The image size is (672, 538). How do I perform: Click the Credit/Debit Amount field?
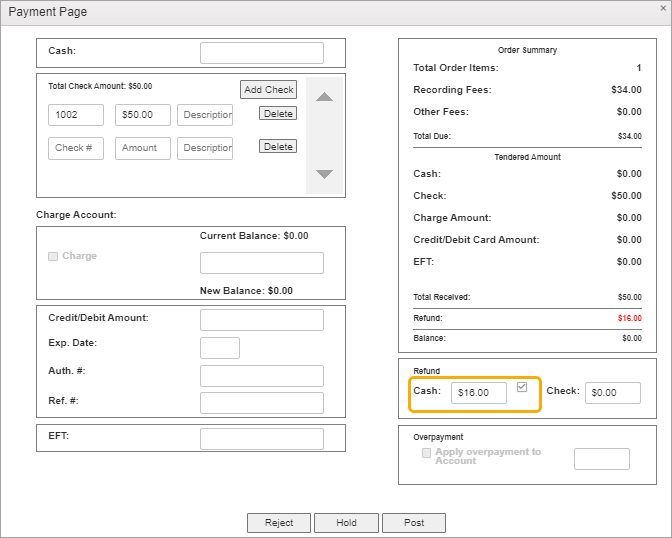point(261,320)
